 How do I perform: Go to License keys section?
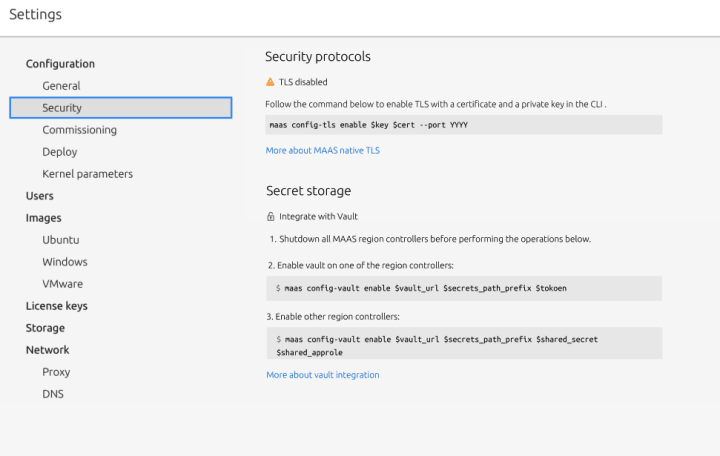[56, 306]
